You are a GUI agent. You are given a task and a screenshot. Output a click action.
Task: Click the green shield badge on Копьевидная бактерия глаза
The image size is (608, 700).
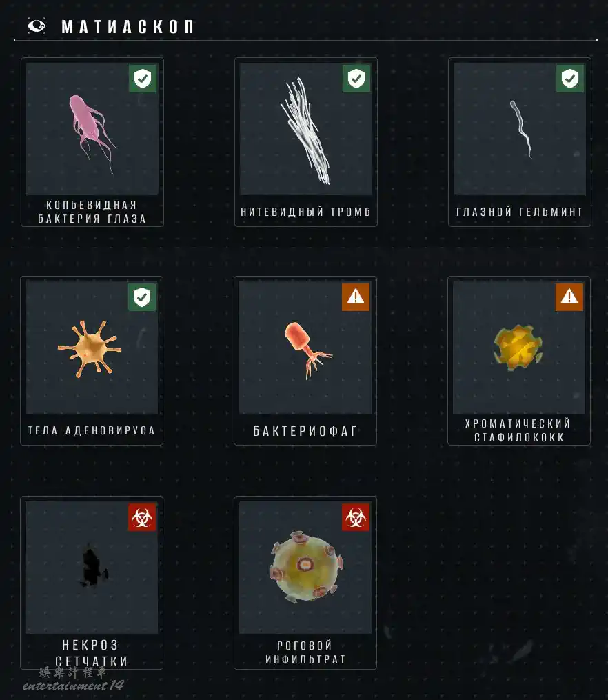tap(143, 79)
